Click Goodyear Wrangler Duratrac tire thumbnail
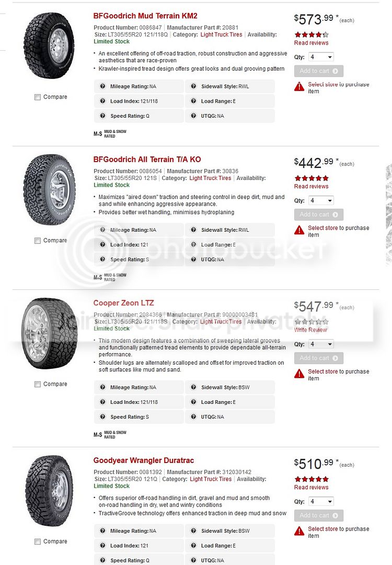Screen dimensions: 392x565 (49, 491)
